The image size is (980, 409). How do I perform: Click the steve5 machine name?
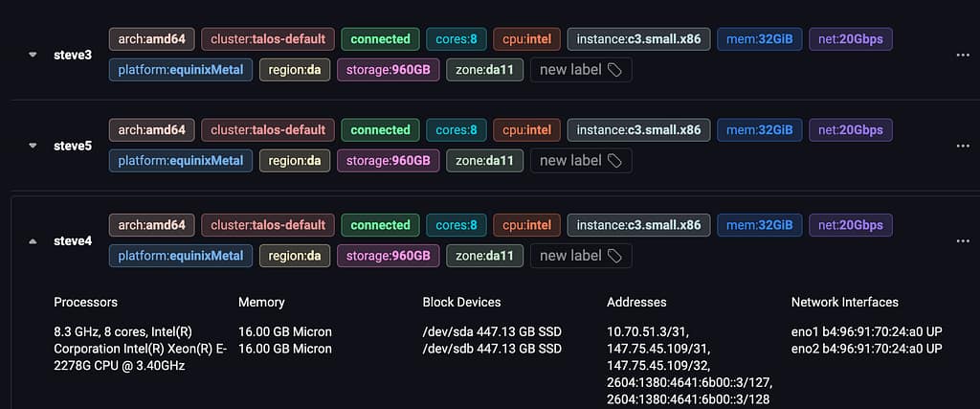(73, 146)
